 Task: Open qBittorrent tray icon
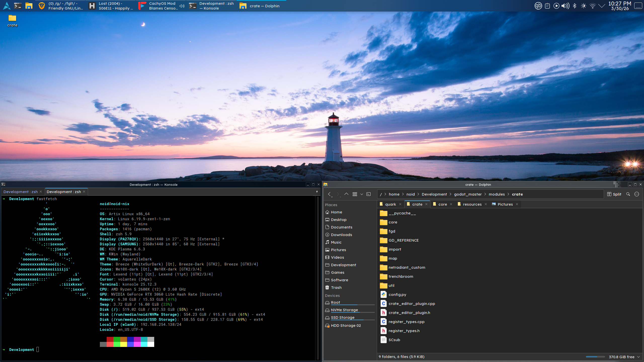click(538, 6)
